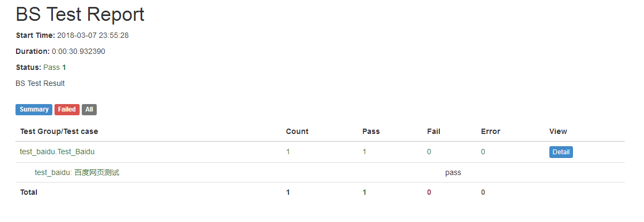Click the BS Test Report title
The height and width of the screenshot is (222, 644).
(80, 14)
